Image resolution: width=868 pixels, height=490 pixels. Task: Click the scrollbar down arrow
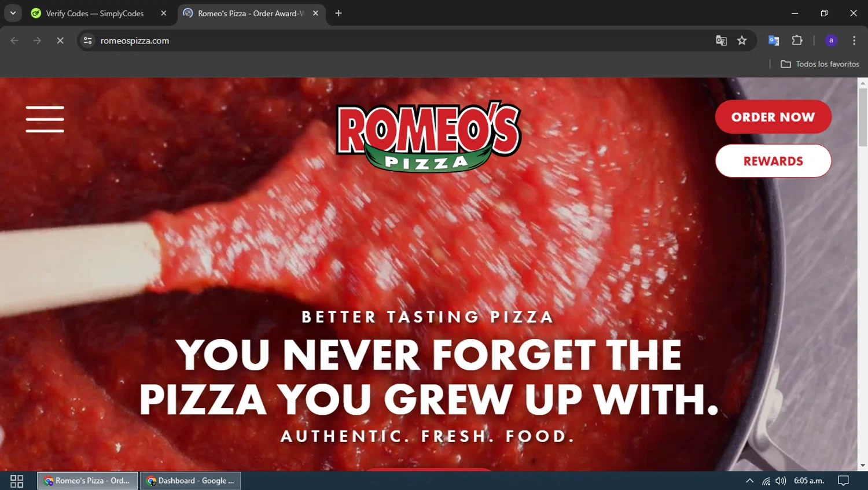[x=863, y=466]
